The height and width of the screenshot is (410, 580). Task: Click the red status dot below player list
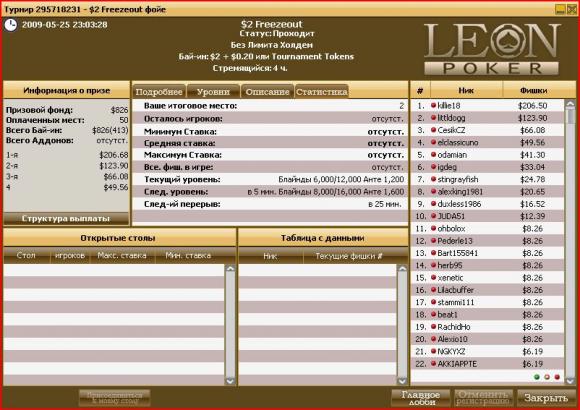pos(557,377)
